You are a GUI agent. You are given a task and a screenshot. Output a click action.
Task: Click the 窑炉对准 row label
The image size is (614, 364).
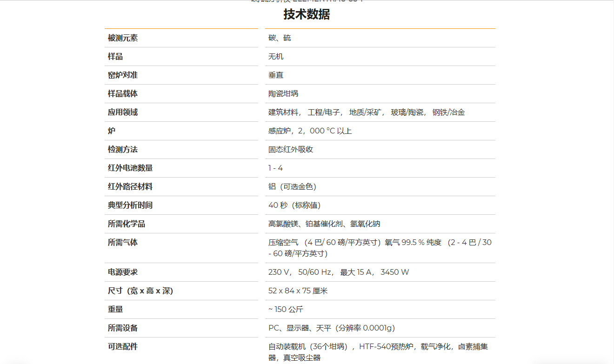click(123, 75)
